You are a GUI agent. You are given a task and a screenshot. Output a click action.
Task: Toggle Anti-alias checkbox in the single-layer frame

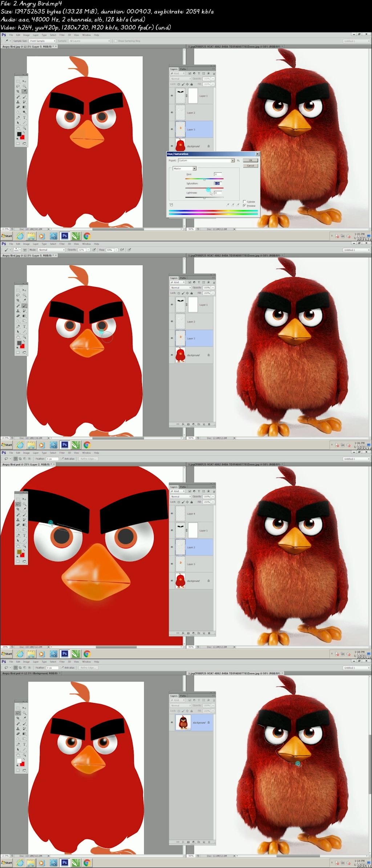pyautogui.click(x=62, y=668)
